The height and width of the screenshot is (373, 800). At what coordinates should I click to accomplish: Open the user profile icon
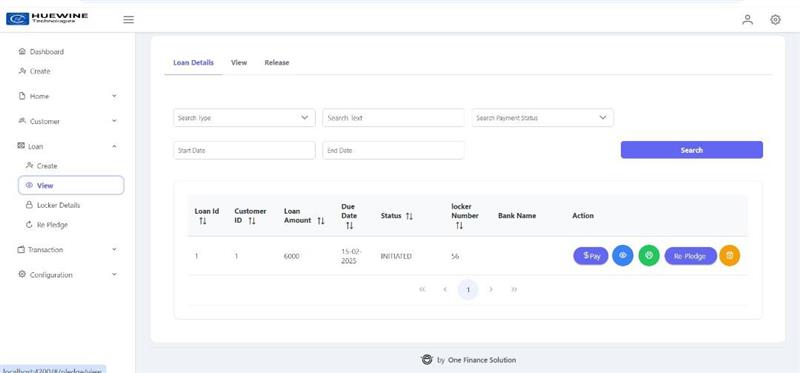pos(747,19)
